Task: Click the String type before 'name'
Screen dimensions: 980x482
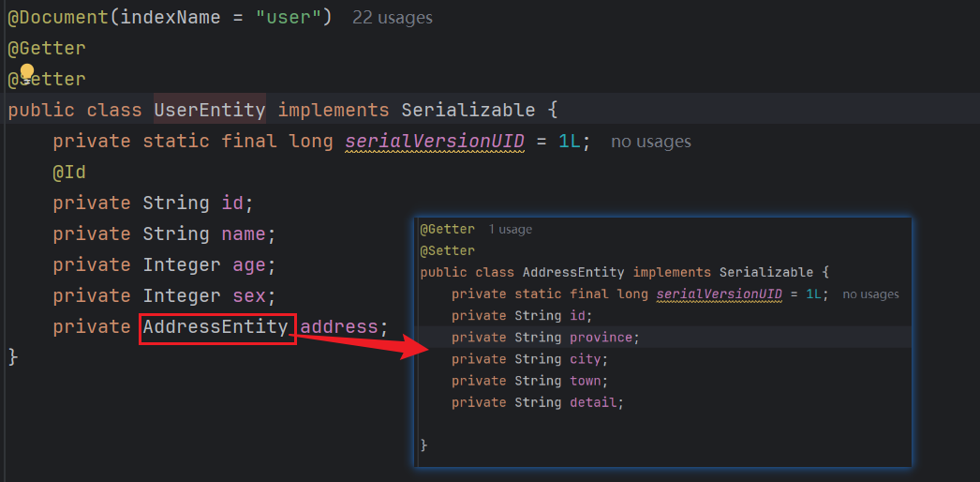Action: tap(176, 234)
